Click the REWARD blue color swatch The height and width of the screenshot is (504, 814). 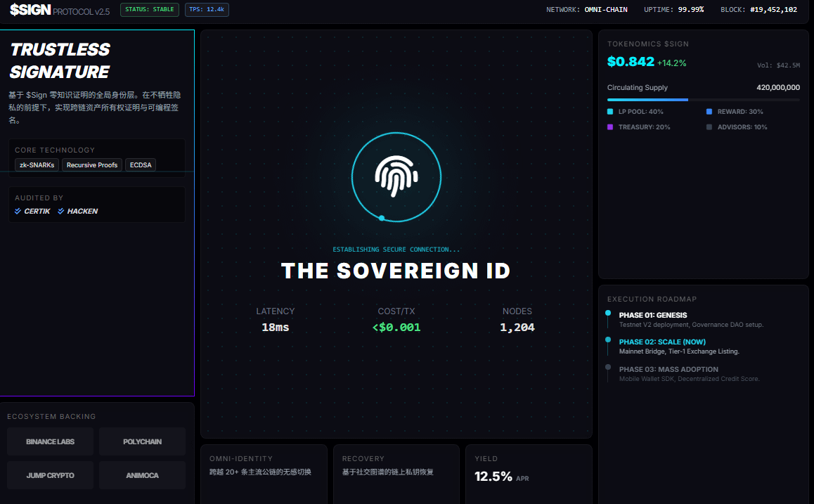(x=709, y=112)
